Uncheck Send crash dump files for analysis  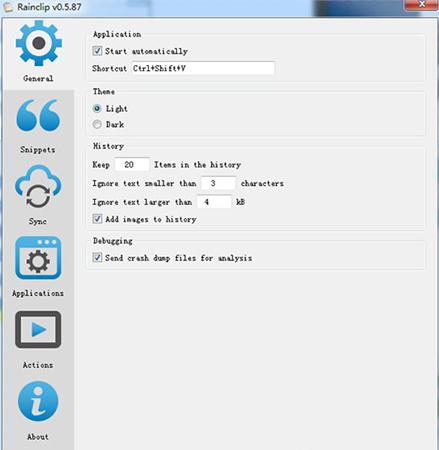[x=97, y=257]
